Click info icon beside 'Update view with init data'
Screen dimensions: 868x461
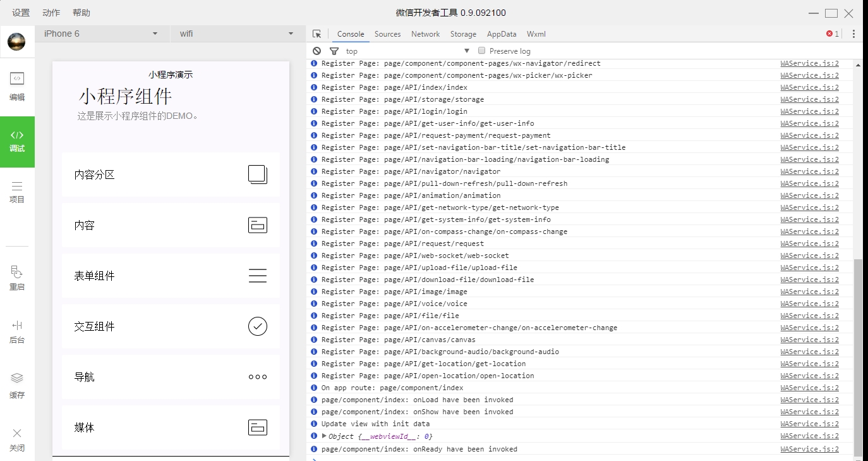(x=314, y=424)
